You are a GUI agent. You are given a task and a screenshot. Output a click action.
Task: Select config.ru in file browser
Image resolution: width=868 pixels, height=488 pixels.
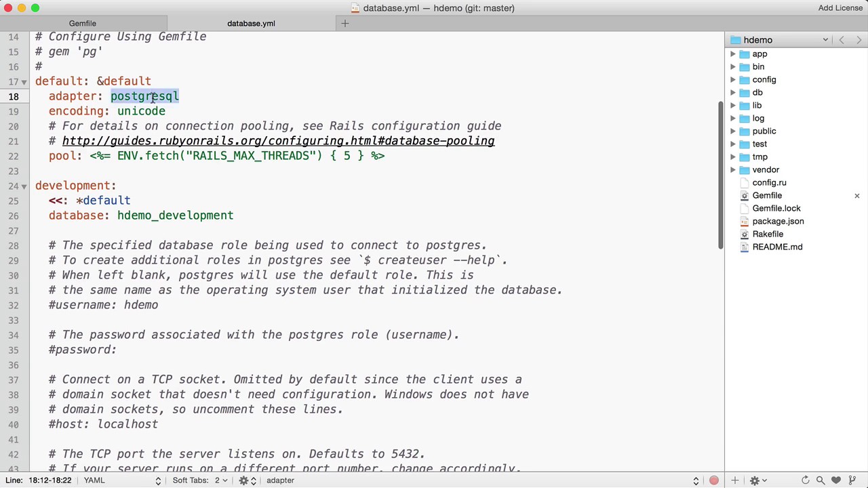769,183
